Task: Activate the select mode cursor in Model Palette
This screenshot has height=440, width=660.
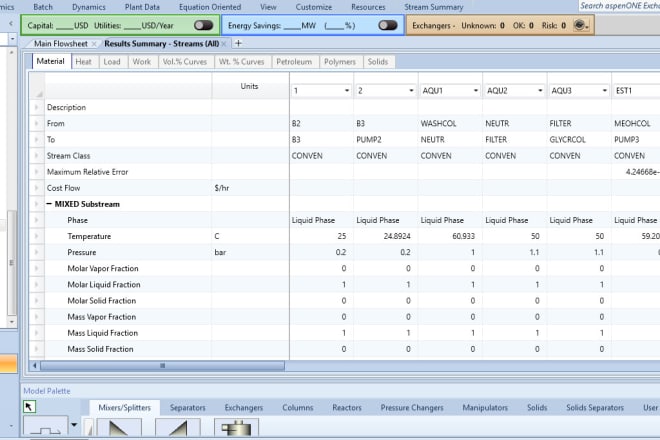Action: (x=29, y=407)
